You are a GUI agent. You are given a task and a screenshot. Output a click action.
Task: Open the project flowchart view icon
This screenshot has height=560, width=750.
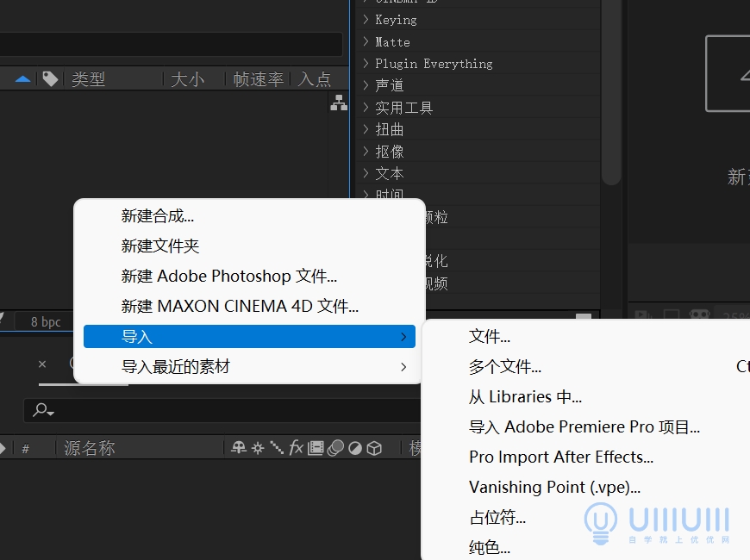point(339,103)
